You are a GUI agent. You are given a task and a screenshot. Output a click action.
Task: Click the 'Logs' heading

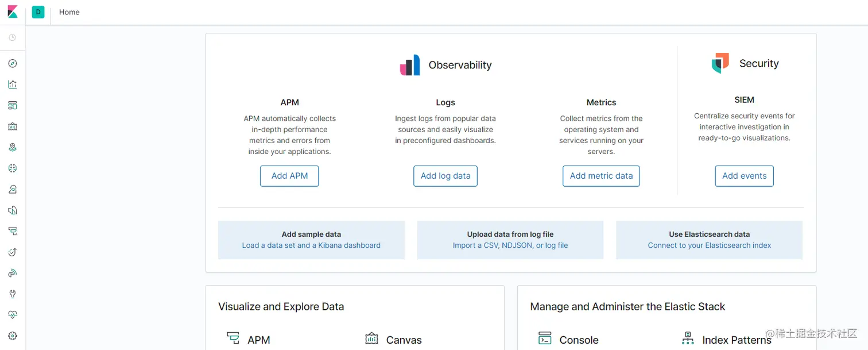[x=445, y=102]
